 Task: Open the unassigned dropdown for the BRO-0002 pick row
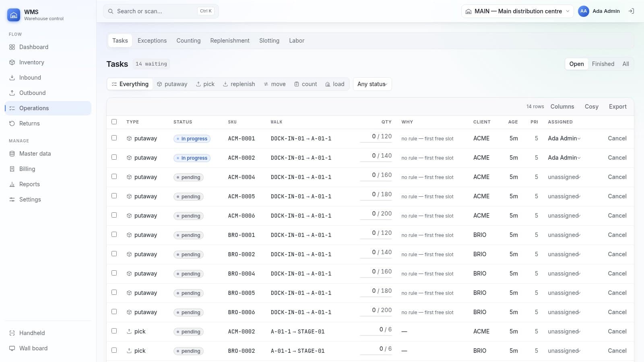tap(564, 351)
